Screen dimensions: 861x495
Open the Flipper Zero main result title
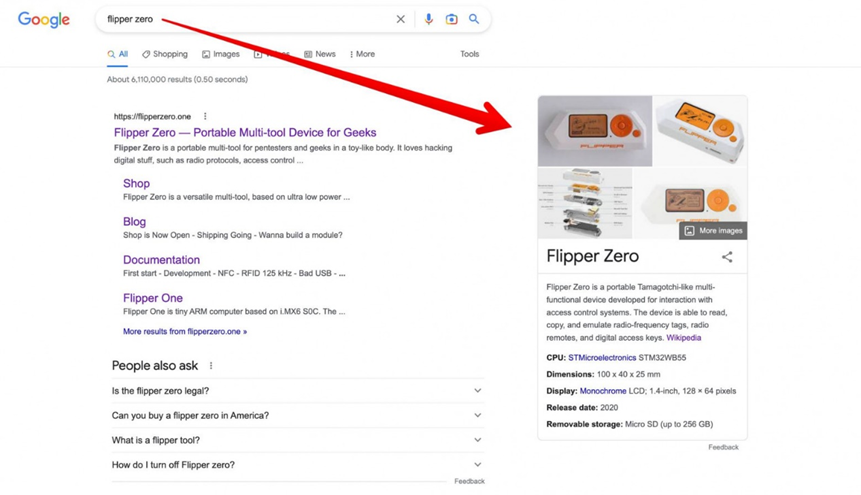(245, 132)
